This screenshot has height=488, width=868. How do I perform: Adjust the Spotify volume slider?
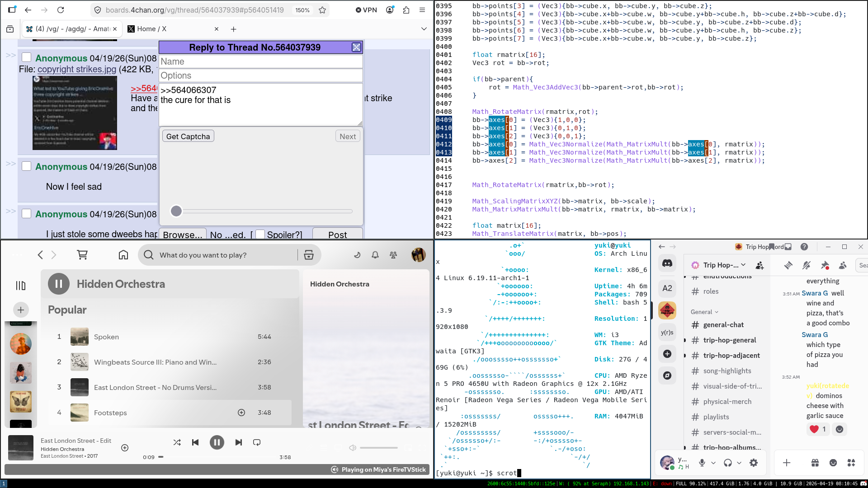(x=379, y=448)
